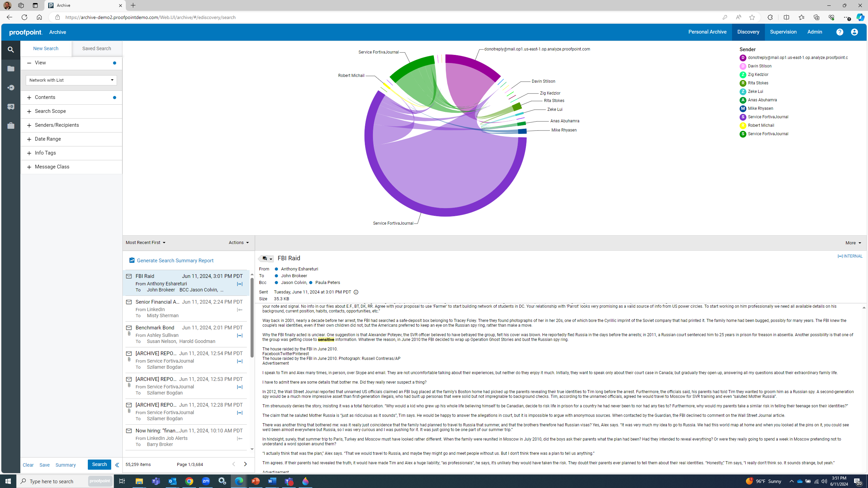Open the Network with List dropdown
The width and height of the screenshot is (868, 488).
tap(71, 80)
